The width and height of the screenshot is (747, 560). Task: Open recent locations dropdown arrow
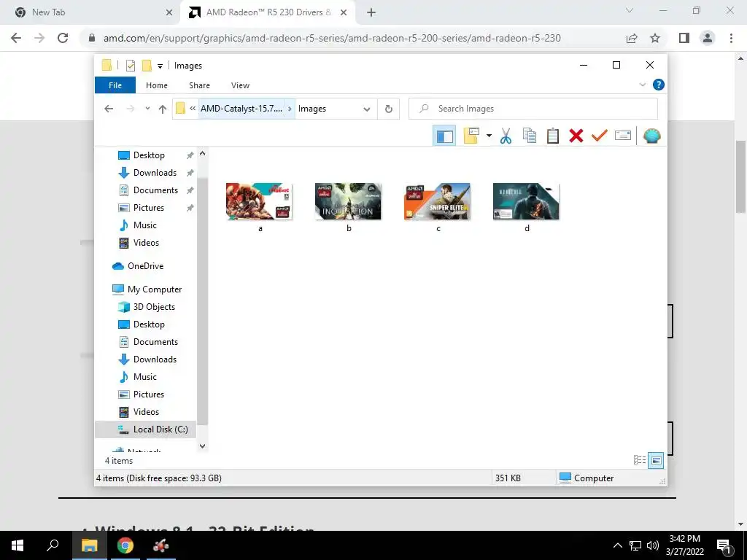pos(147,109)
